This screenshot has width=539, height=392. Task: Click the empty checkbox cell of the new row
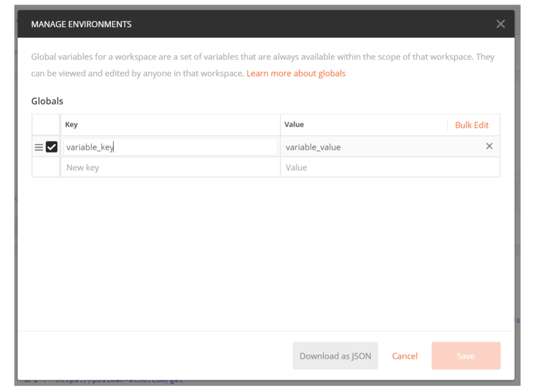coord(46,168)
